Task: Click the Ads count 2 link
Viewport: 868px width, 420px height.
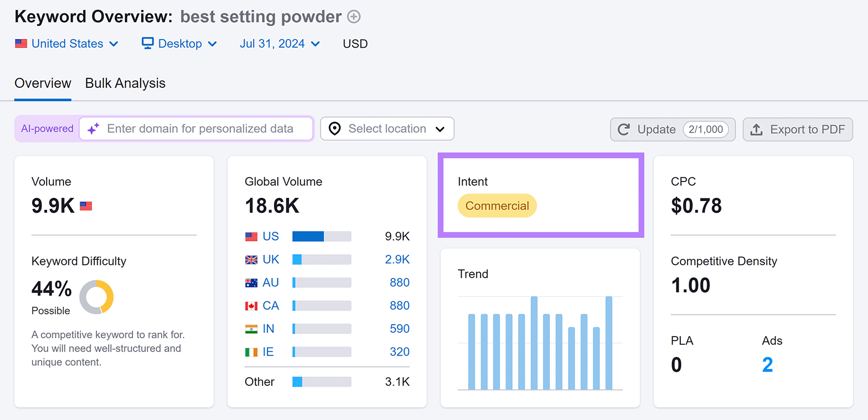Action: (x=767, y=365)
